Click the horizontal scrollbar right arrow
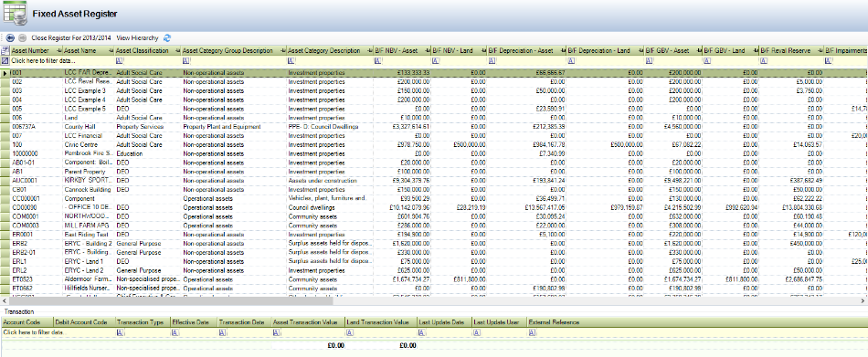Viewport: 868px width, 357px height. [863, 301]
